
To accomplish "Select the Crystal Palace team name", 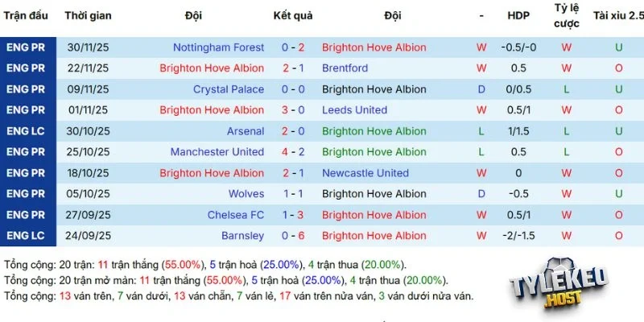I will click(x=229, y=89).
